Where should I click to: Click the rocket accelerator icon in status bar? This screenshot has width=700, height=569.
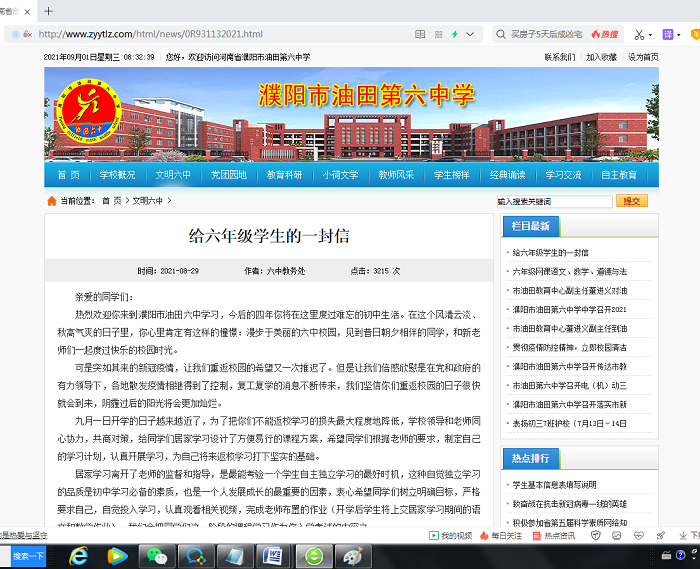[661, 536]
